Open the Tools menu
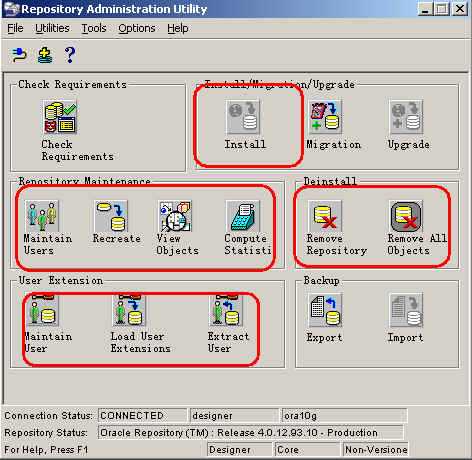 point(94,28)
